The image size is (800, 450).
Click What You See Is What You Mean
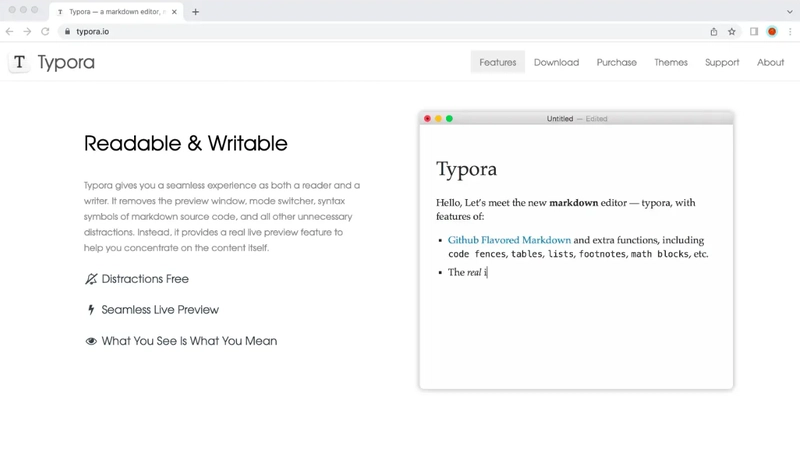(189, 341)
